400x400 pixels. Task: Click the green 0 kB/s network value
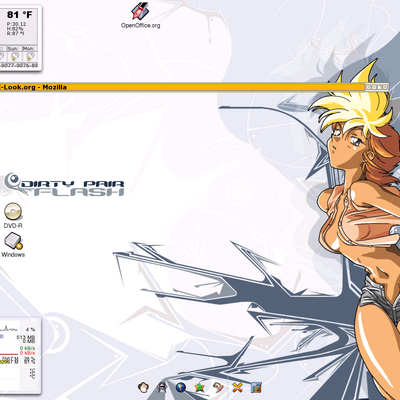27,348
